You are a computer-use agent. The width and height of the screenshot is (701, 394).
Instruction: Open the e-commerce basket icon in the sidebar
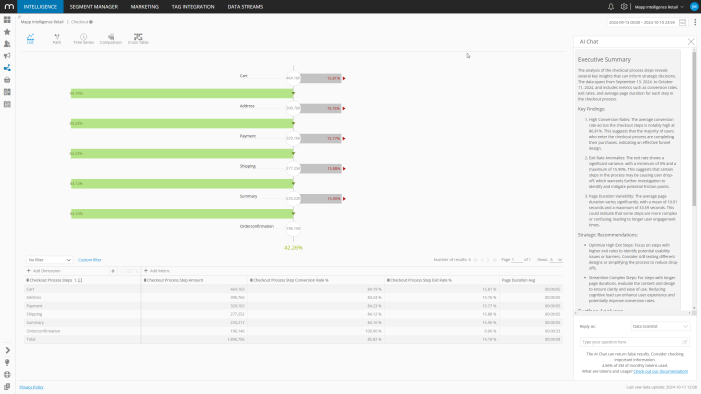[7, 80]
